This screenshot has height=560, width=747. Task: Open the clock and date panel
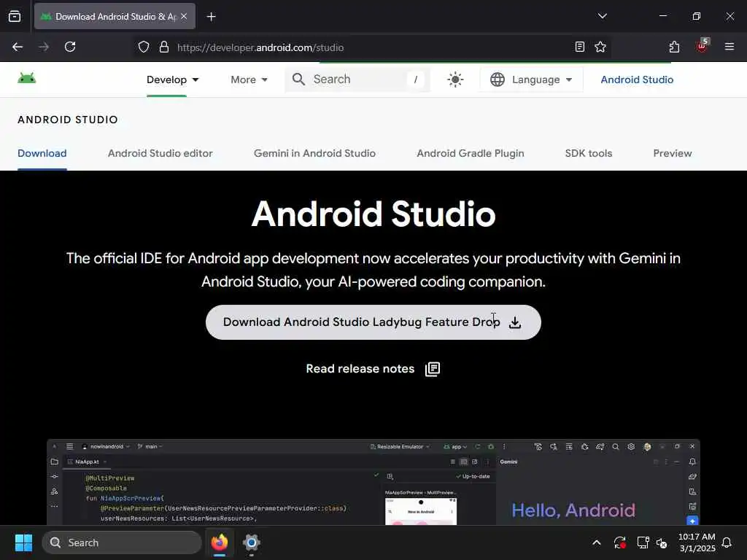pos(697,542)
